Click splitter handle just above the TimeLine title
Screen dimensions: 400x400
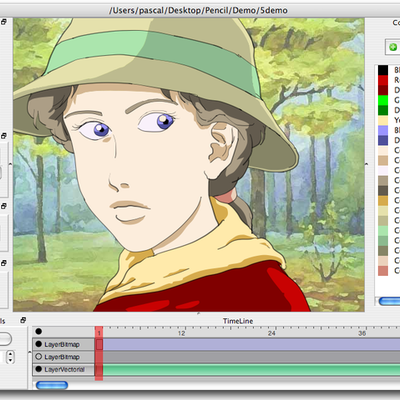198,313
